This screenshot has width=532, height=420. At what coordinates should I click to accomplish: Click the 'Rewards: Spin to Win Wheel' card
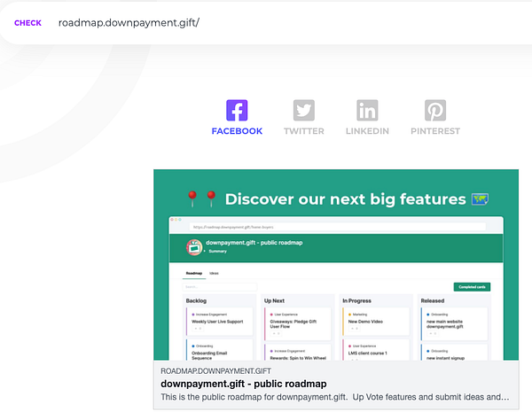click(298, 353)
